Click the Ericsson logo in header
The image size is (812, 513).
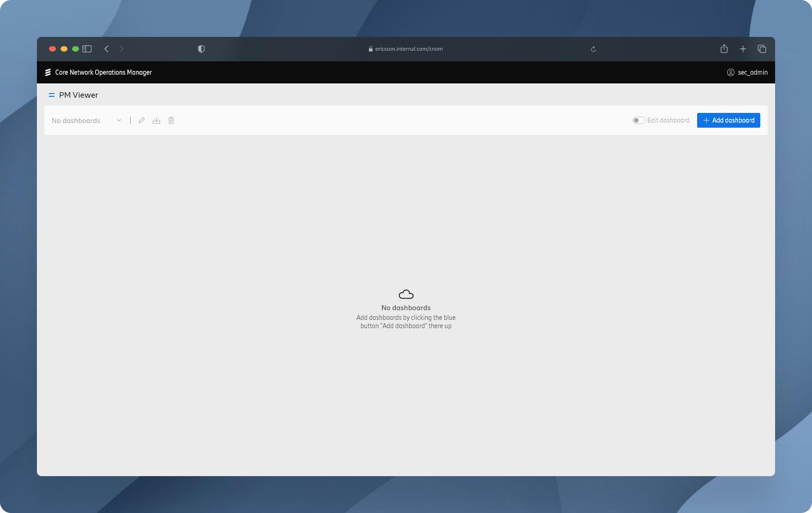coord(48,72)
